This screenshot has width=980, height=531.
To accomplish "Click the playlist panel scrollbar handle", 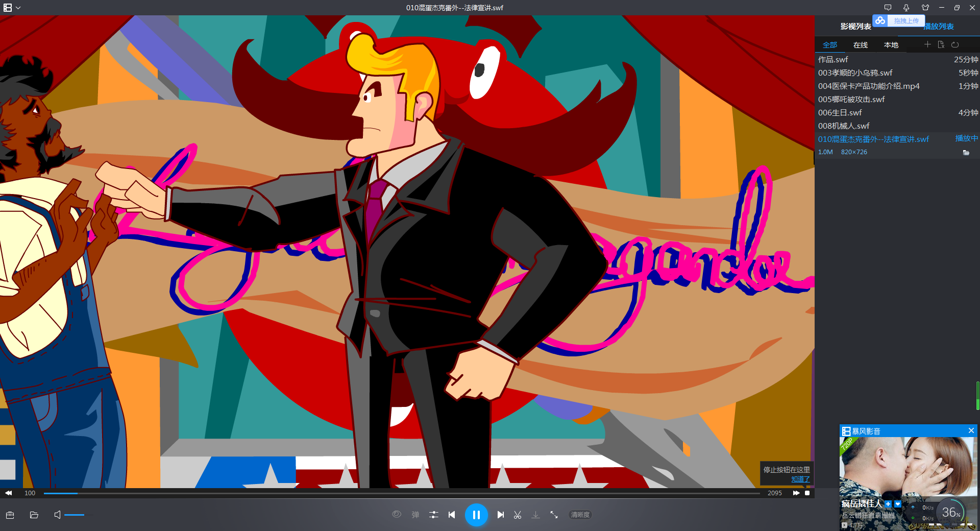I will [x=978, y=395].
